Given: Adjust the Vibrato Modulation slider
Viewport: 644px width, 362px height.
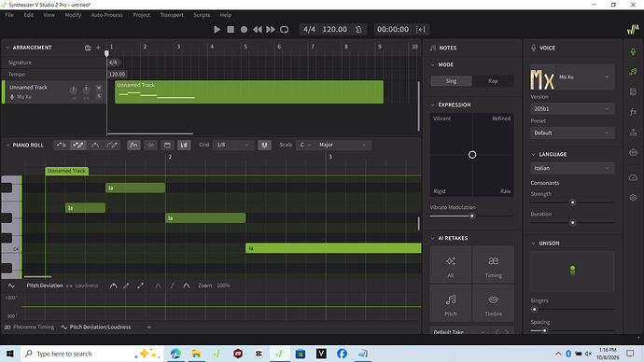Looking at the screenshot, I should (472, 216).
